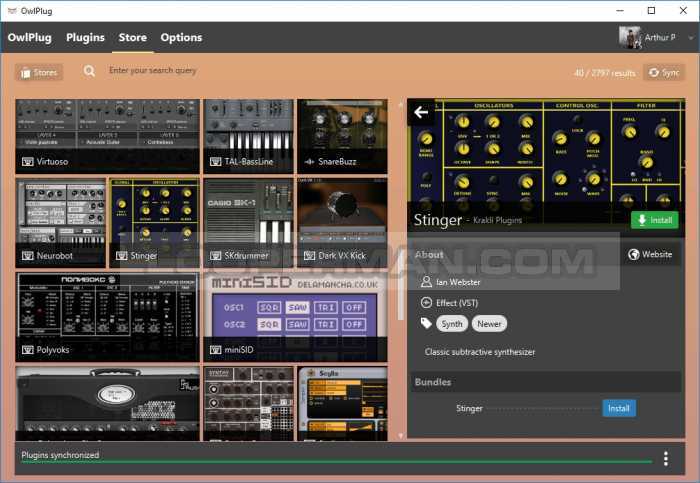Select the miniSID plugin tile
Viewport: 700px width, 483px height.
(x=295, y=317)
